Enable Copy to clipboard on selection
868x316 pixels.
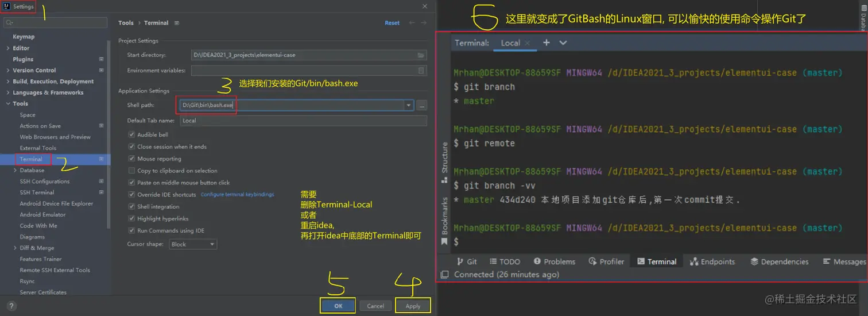tap(131, 171)
